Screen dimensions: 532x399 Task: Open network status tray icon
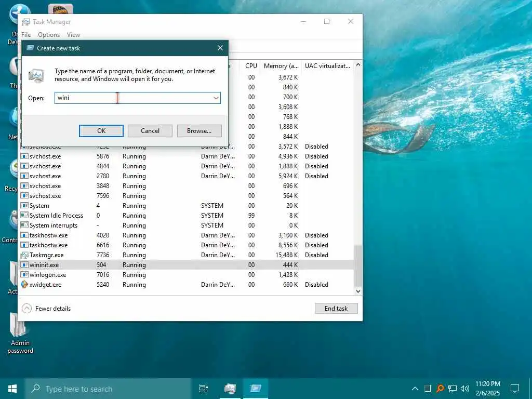[x=453, y=389]
